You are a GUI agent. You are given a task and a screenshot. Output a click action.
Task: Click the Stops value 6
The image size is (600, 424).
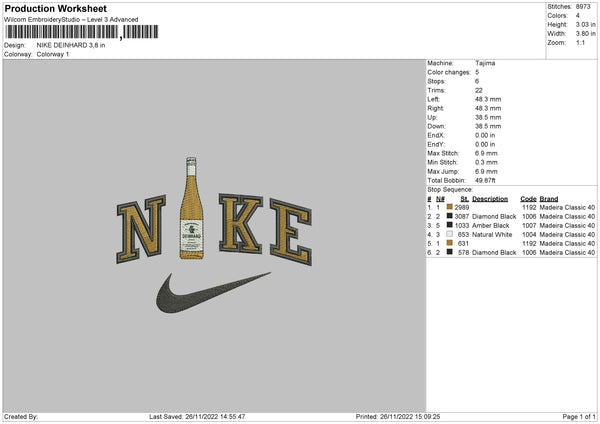point(477,81)
